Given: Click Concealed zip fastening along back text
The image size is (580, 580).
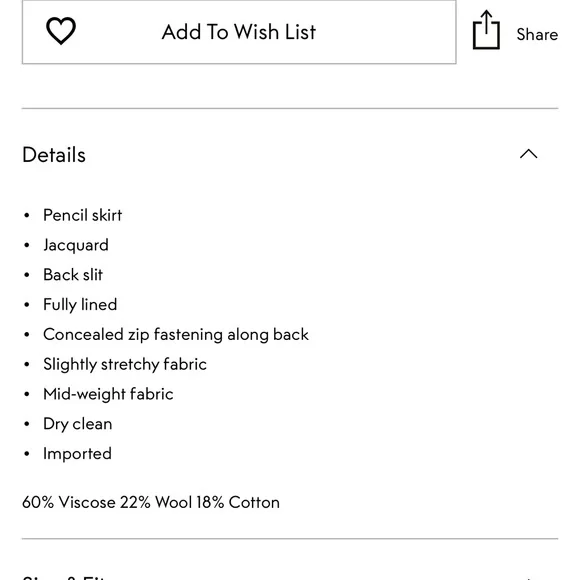Looking at the screenshot, I should pos(176,335).
